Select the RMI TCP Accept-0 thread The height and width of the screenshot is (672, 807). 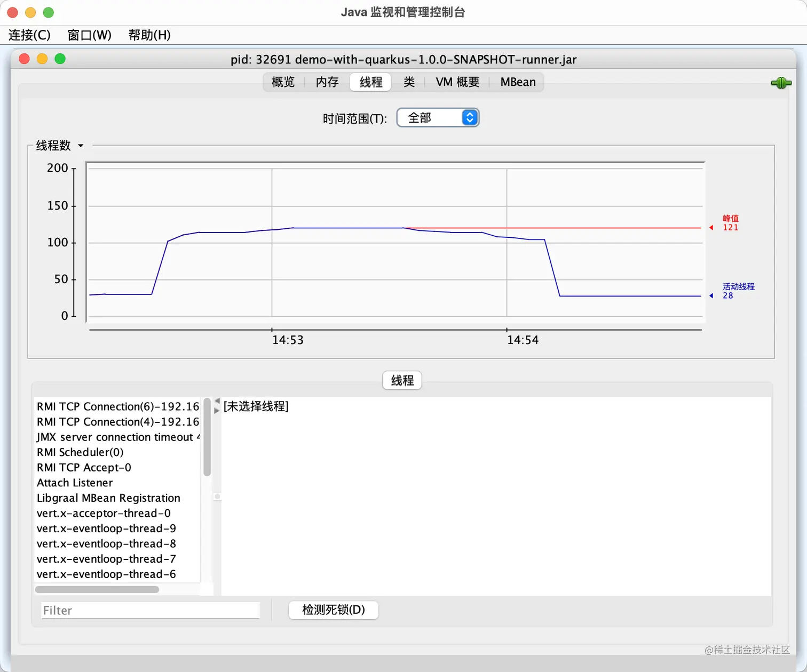tap(117, 468)
